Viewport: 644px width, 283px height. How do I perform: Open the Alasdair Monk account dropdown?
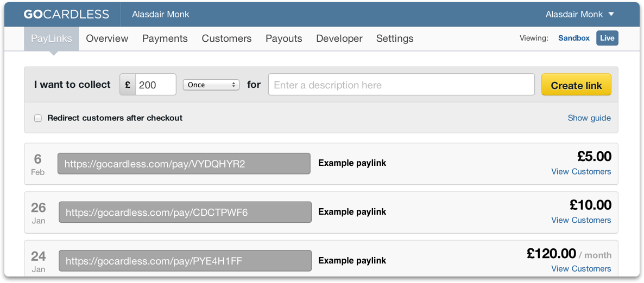[x=579, y=14]
